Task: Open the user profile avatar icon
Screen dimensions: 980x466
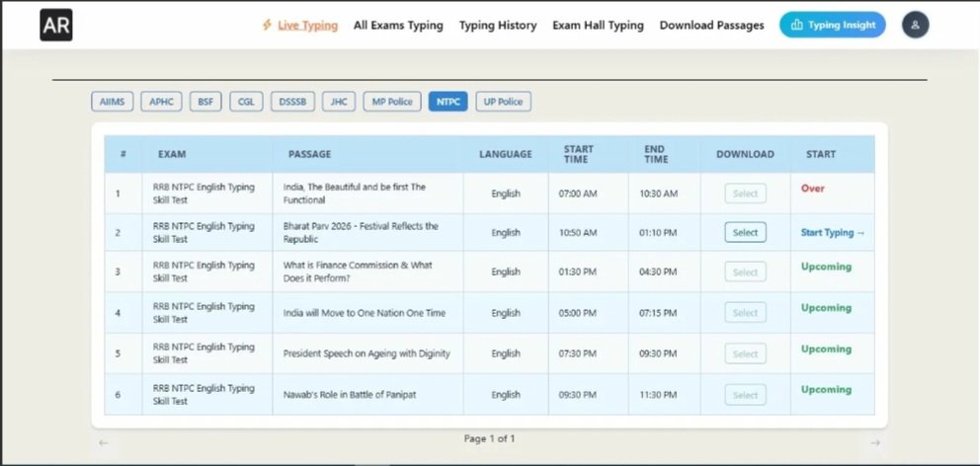Action: coord(915,25)
